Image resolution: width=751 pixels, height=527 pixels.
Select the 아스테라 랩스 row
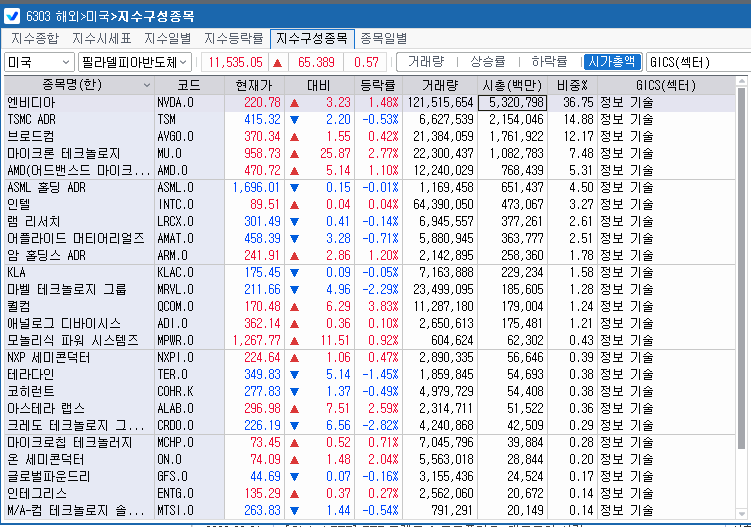tap(370, 409)
